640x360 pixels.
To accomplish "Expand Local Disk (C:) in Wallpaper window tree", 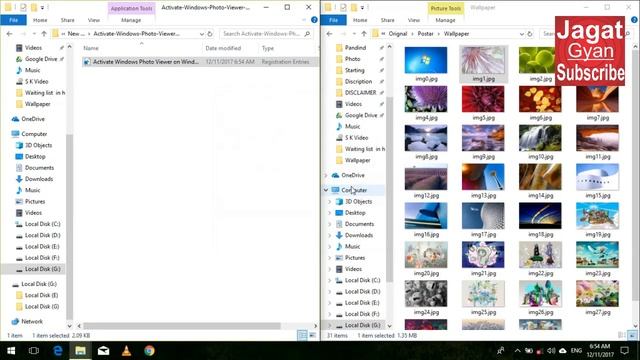I will tap(330, 280).
